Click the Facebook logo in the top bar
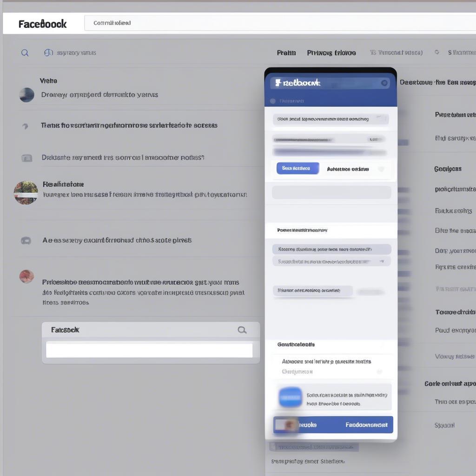Image resolution: width=476 pixels, height=476 pixels. click(42, 24)
